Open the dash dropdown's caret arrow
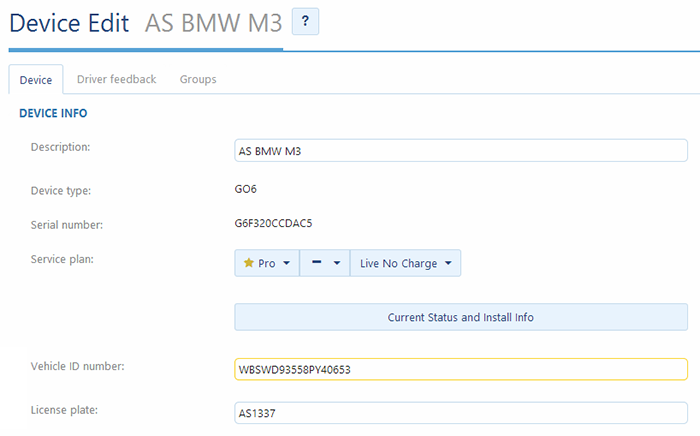 pos(337,264)
